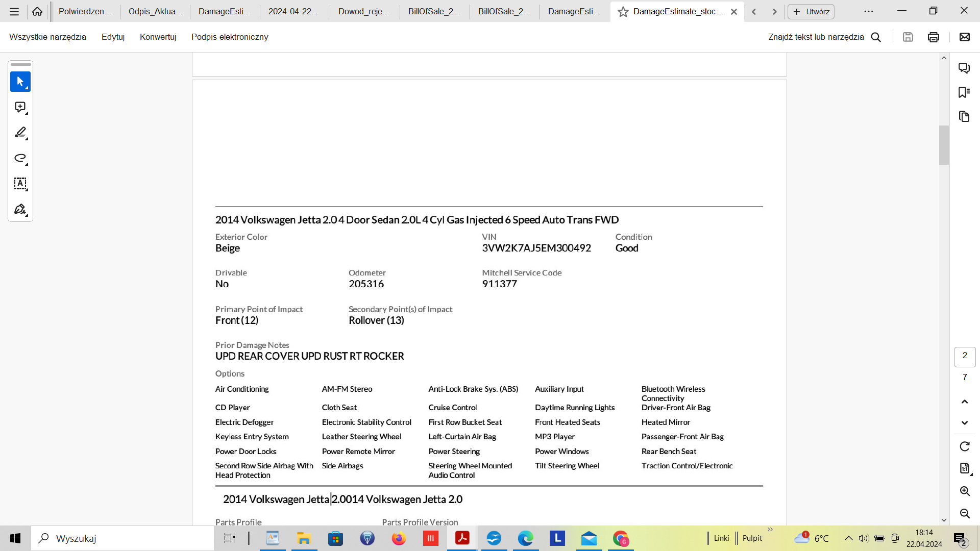Open Wszystkie narzędzia menu

tap(47, 37)
